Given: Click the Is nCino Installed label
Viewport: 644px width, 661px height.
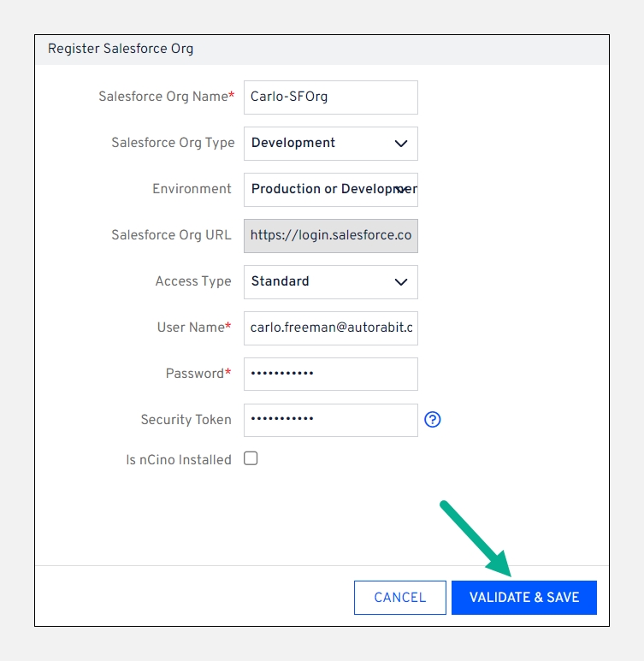Looking at the screenshot, I should click(179, 460).
